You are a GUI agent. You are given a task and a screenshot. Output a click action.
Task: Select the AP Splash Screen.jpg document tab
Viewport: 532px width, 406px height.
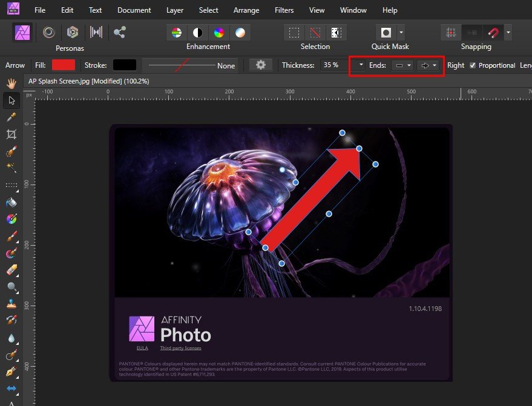tap(88, 81)
